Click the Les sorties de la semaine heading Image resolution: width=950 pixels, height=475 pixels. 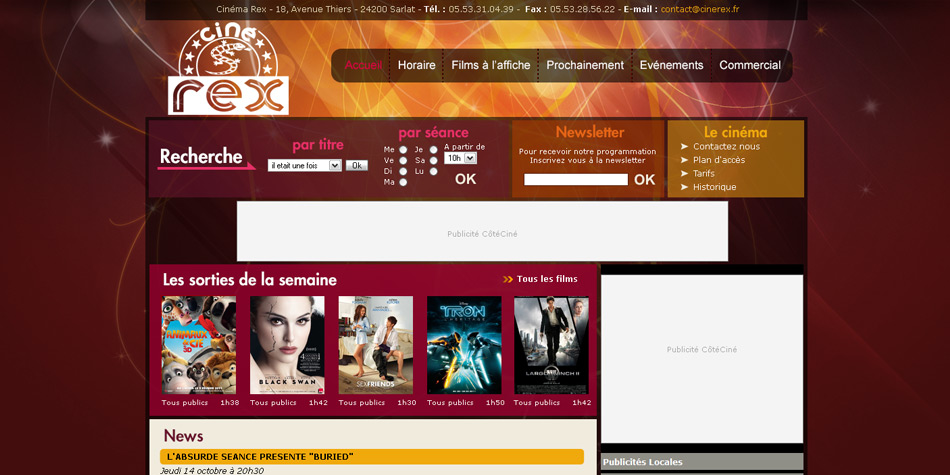(x=250, y=280)
